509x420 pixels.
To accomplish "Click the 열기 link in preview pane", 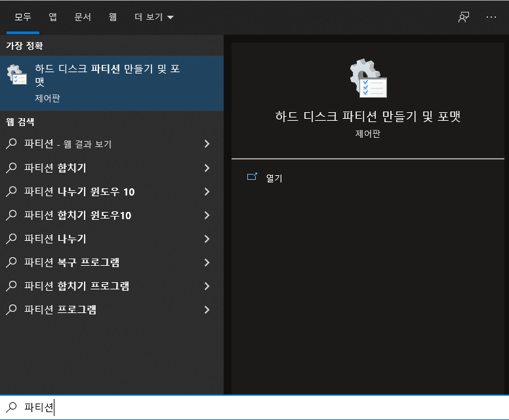I will (x=274, y=178).
